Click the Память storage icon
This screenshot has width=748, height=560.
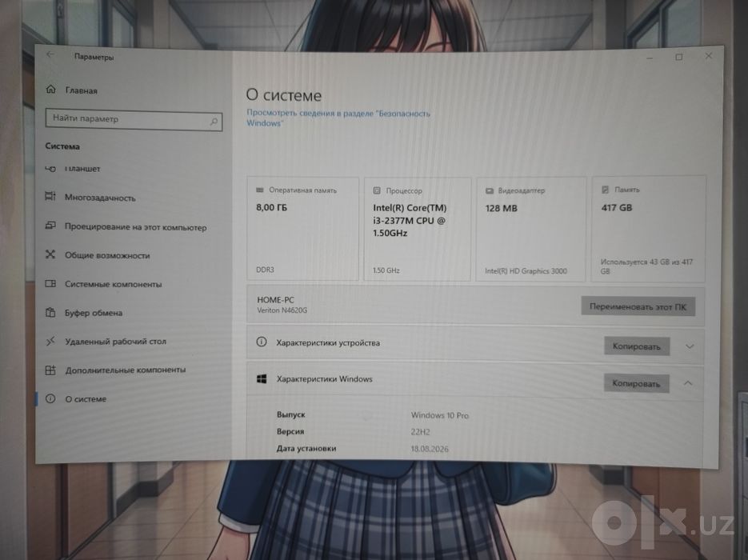coord(605,190)
